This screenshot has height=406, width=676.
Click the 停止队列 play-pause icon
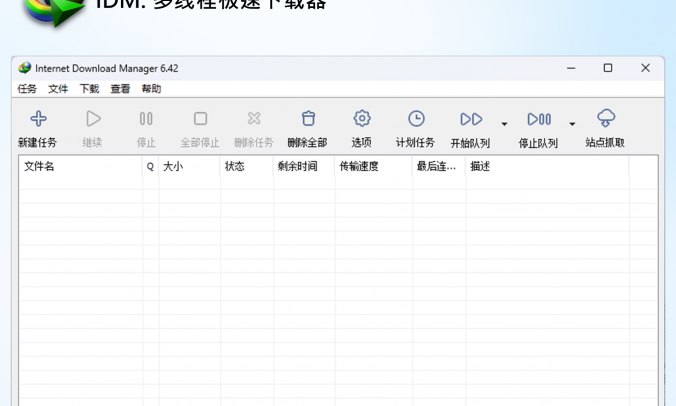(539, 119)
